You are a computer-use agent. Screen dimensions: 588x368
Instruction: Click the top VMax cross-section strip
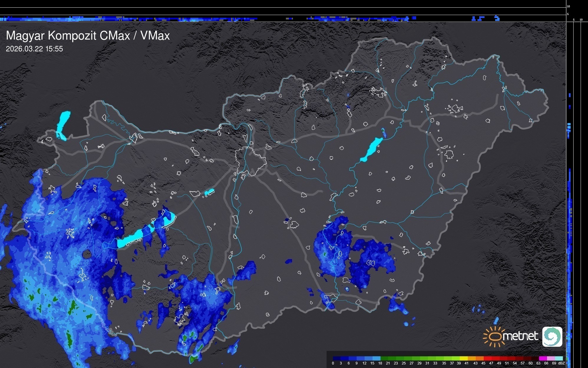point(206,19)
